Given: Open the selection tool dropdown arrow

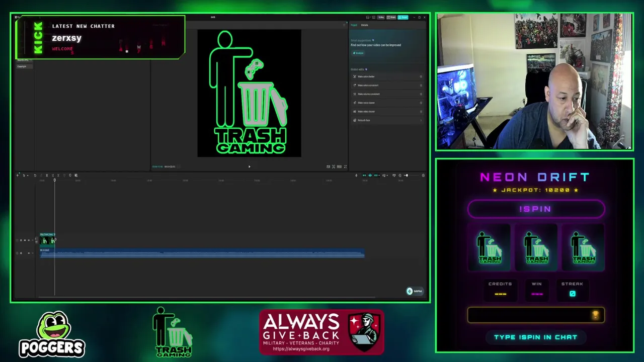Looking at the screenshot, I should 28,175.
